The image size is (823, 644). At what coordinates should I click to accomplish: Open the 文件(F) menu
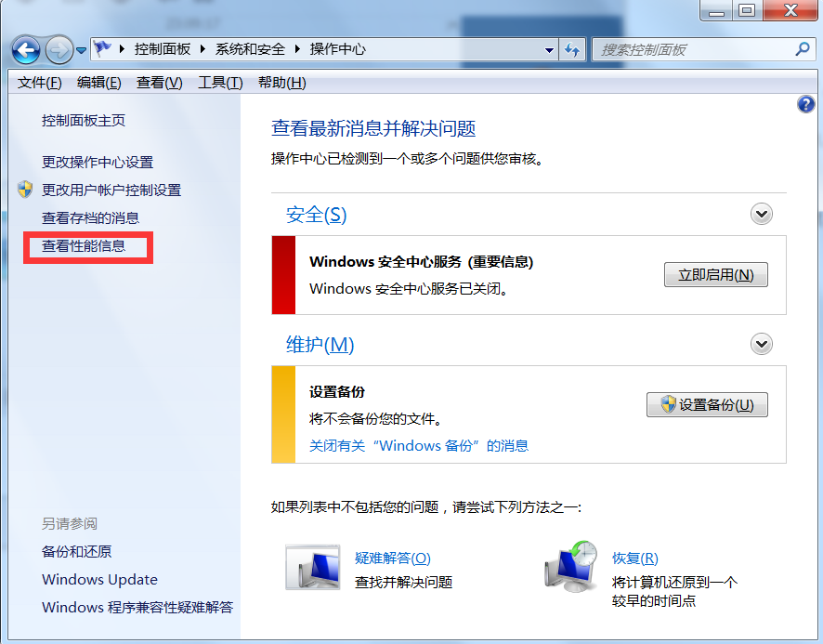pos(39,83)
